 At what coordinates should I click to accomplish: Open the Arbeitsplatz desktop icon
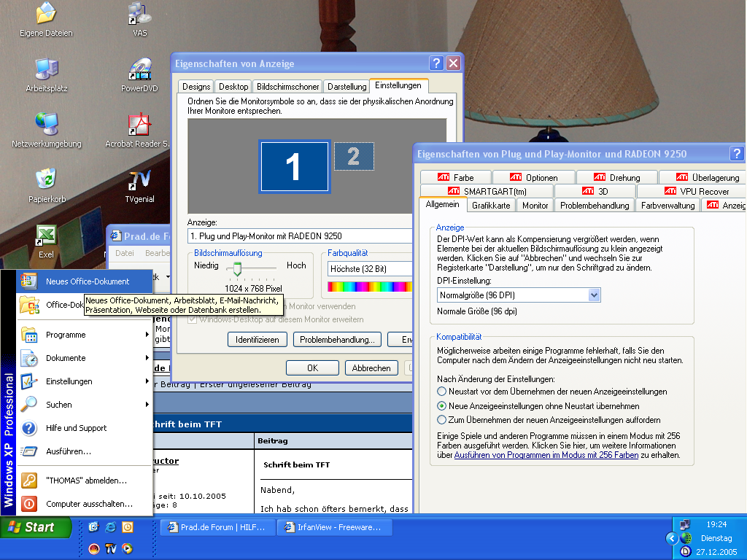[46, 69]
